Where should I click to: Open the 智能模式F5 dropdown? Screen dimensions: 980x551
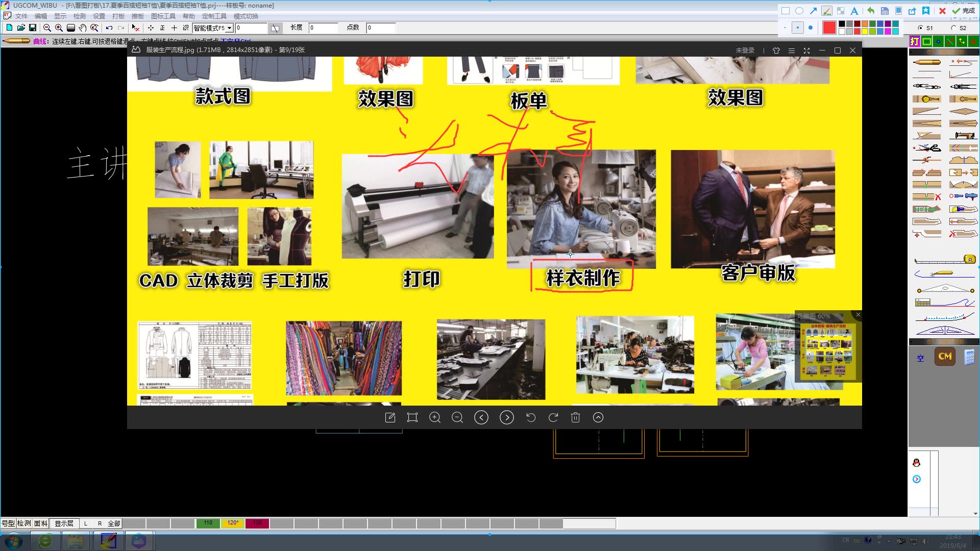coord(230,28)
